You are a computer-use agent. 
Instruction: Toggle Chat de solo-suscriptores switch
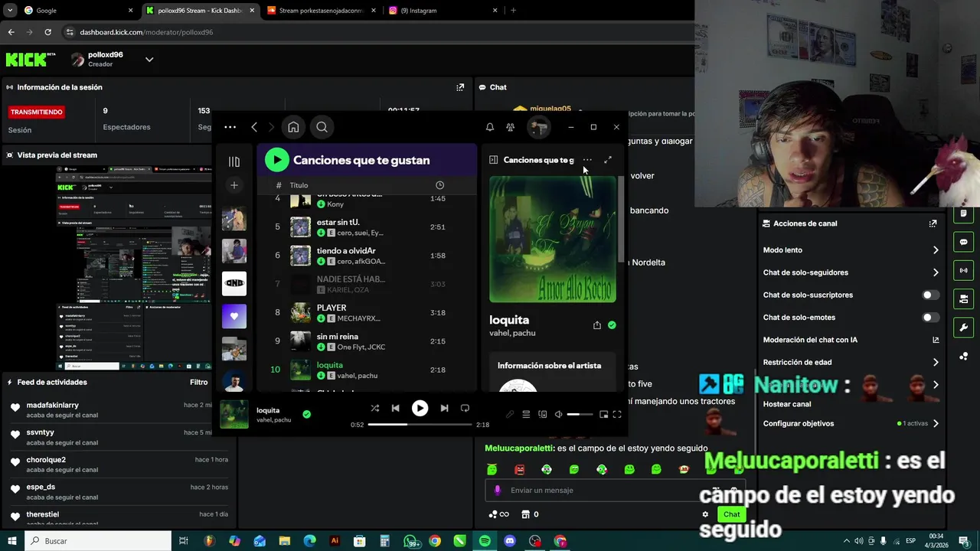[x=930, y=295]
